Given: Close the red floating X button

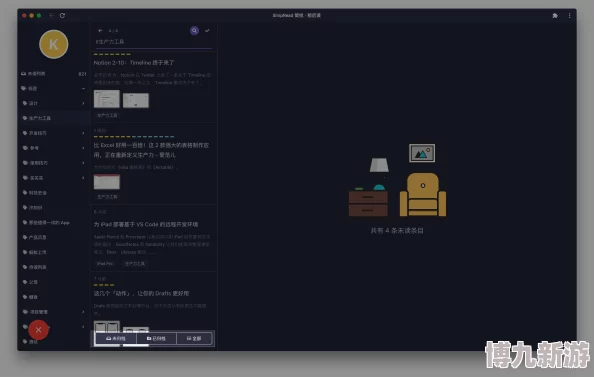Looking at the screenshot, I should click(39, 330).
